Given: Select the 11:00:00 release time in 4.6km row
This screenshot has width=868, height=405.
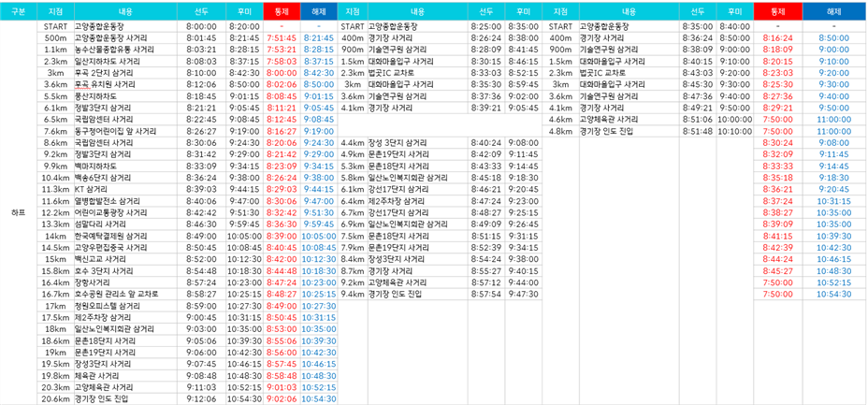Looking at the screenshot, I should click(834, 119).
